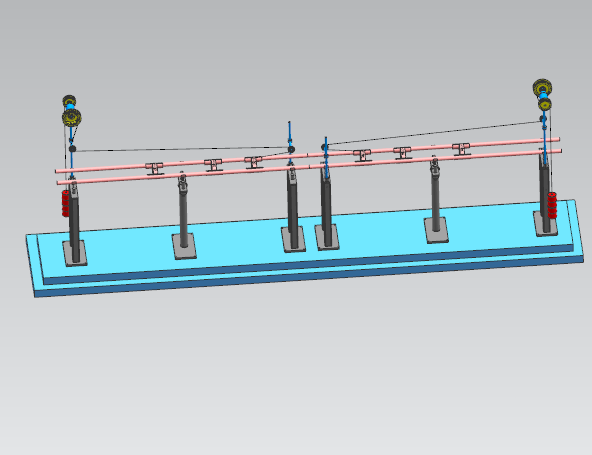The width and height of the screenshot is (592, 455).
Task: Select the rightmost pink T-shaped bracket on the rails
Action: (x=461, y=149)
